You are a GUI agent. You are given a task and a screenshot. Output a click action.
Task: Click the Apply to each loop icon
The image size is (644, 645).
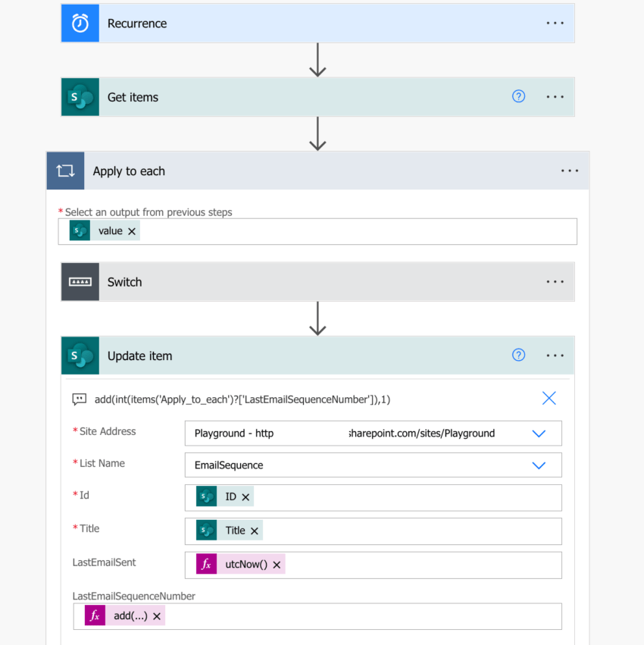pos(65,171)
